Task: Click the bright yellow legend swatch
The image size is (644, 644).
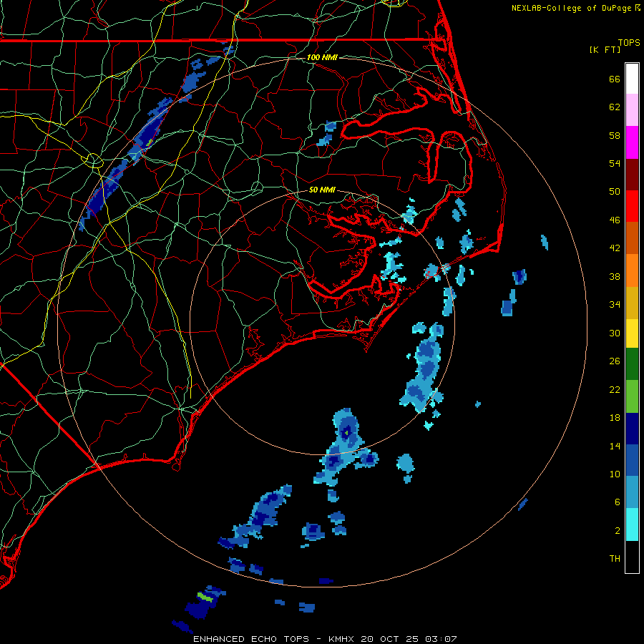Action: point(632,333)
